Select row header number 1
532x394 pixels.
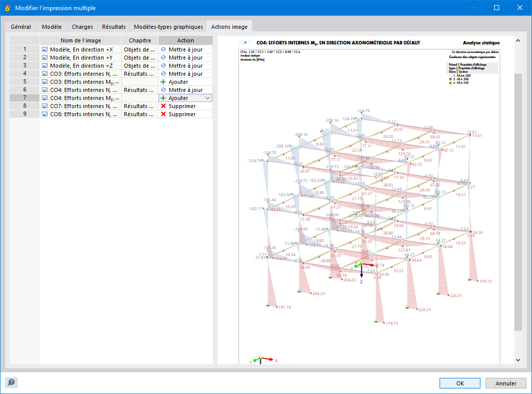[x=25, y=50]
